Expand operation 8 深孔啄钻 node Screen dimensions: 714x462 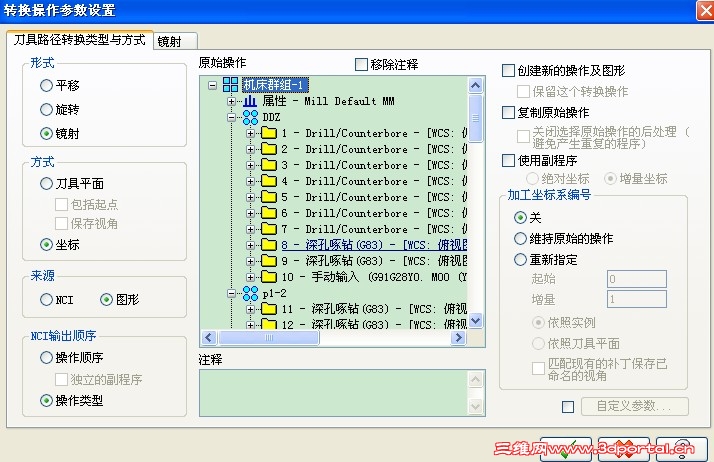250,245
